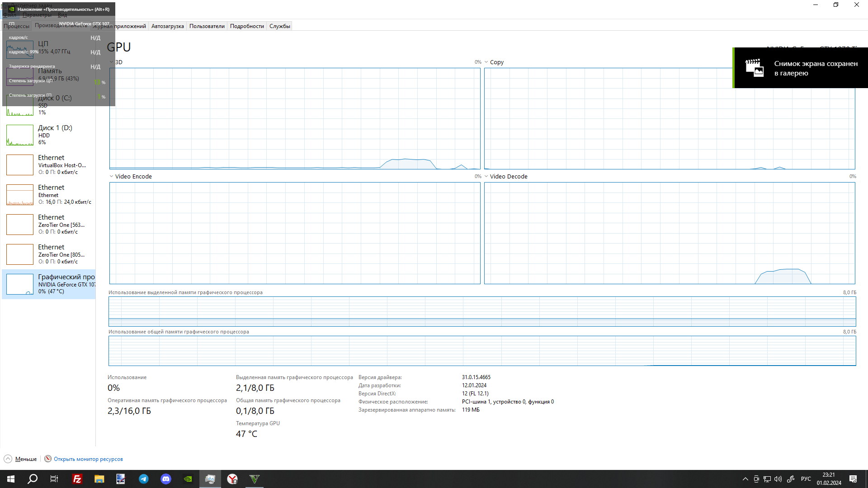Click inside the Video Decode graph
Viewport: 868px width, 488px height.
pos(670,233)
